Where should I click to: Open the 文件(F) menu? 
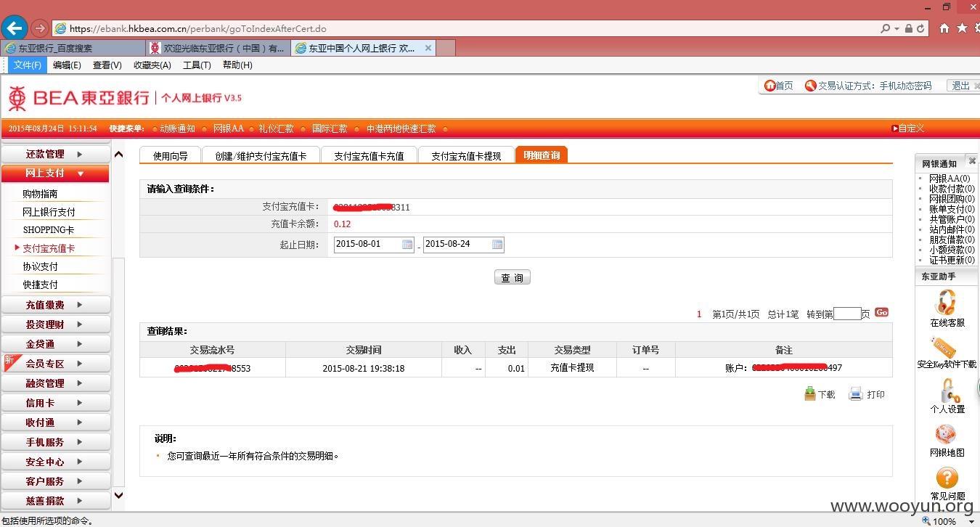coord(28,65)
